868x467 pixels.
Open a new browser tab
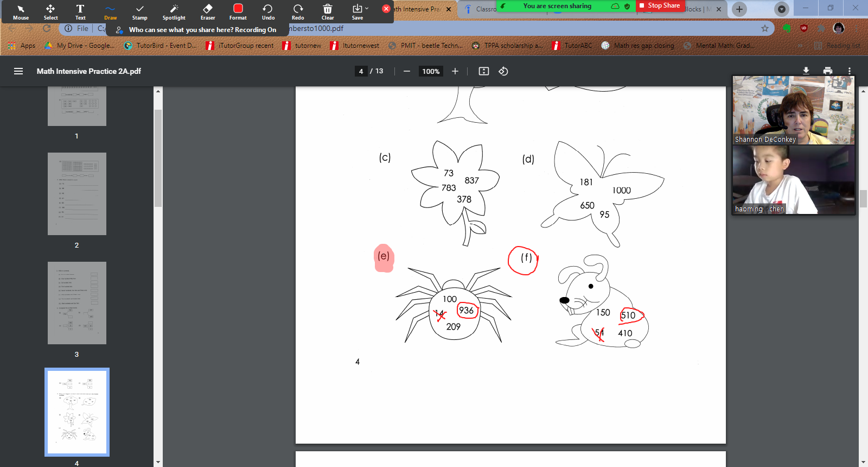[x=739, y=9]
